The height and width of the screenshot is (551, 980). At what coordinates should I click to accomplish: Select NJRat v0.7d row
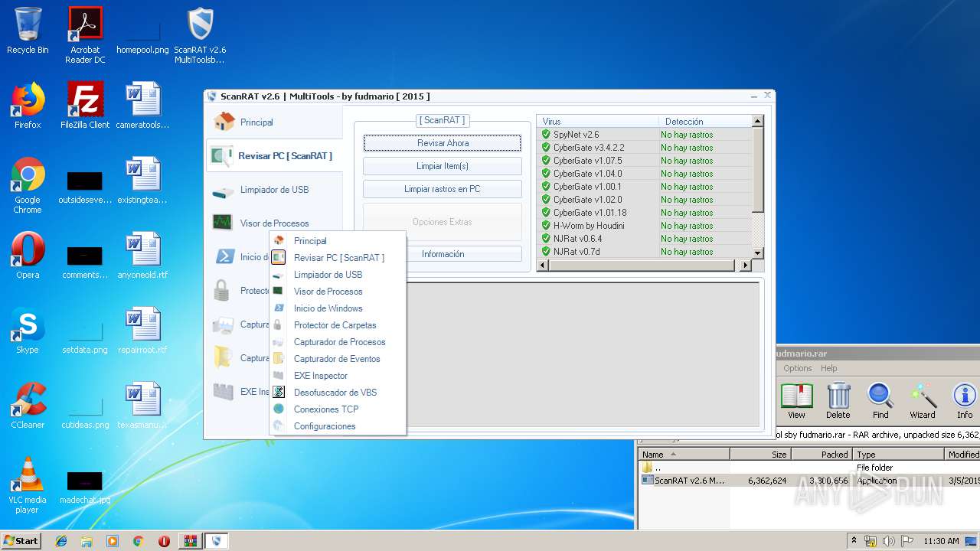tap(645, 252)
